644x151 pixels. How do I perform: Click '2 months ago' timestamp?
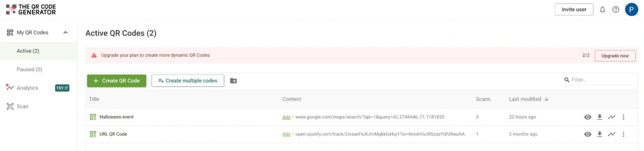[x=523, y=134]
